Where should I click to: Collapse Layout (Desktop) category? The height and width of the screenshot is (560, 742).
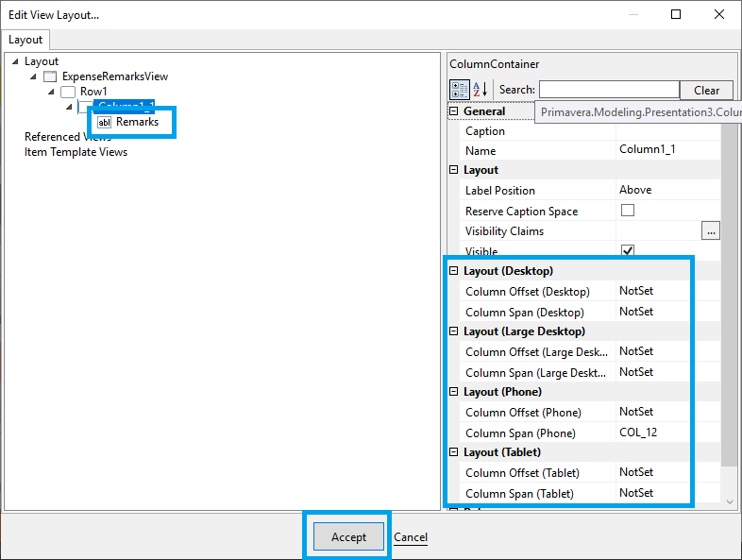pos(453,270)
